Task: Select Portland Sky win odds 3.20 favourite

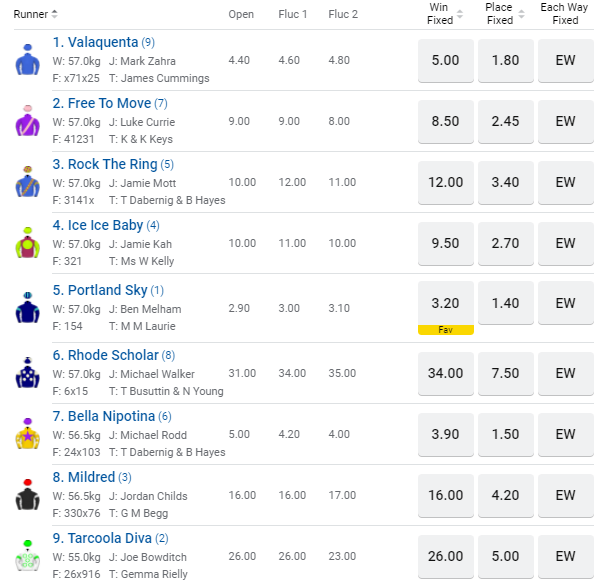Action: pos(446,308)
